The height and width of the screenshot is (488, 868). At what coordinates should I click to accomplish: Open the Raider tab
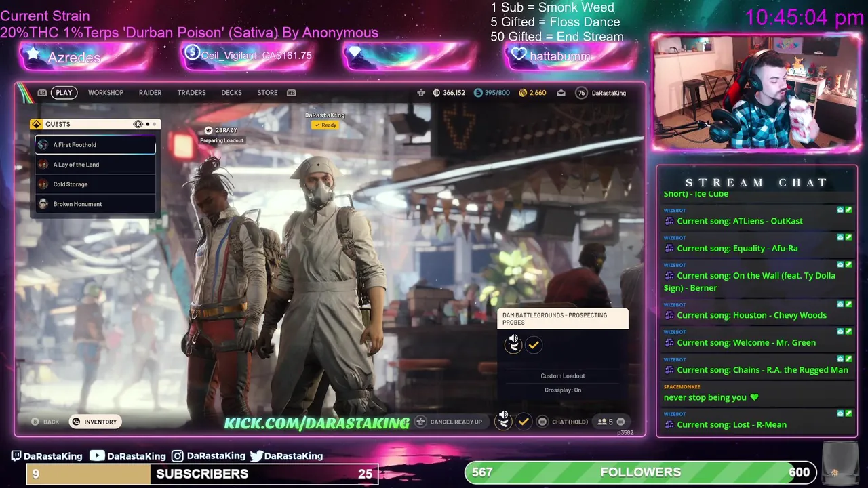pos(150,93)
